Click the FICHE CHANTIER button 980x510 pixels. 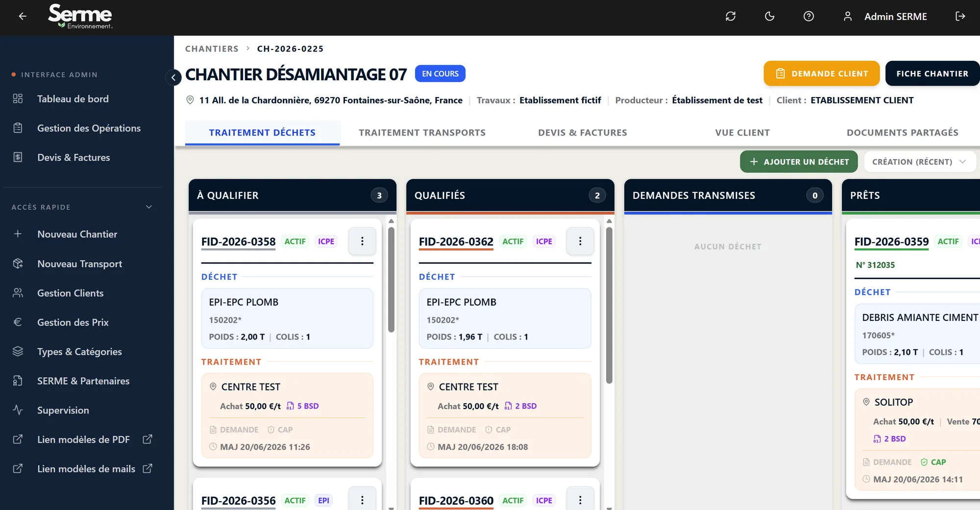(932, 73)
